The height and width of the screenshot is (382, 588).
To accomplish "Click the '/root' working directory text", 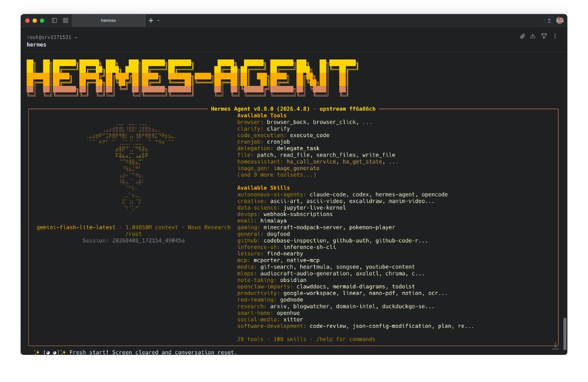I will 133,234.
